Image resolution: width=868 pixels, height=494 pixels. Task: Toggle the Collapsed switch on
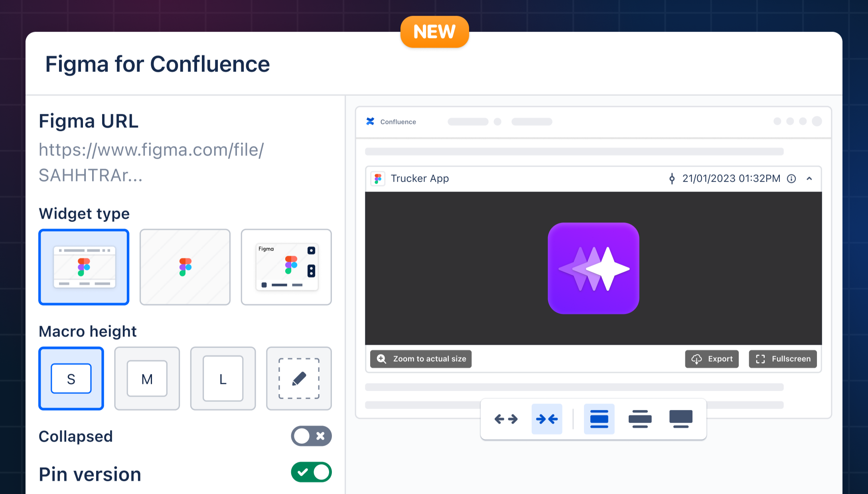click(311, 436)
